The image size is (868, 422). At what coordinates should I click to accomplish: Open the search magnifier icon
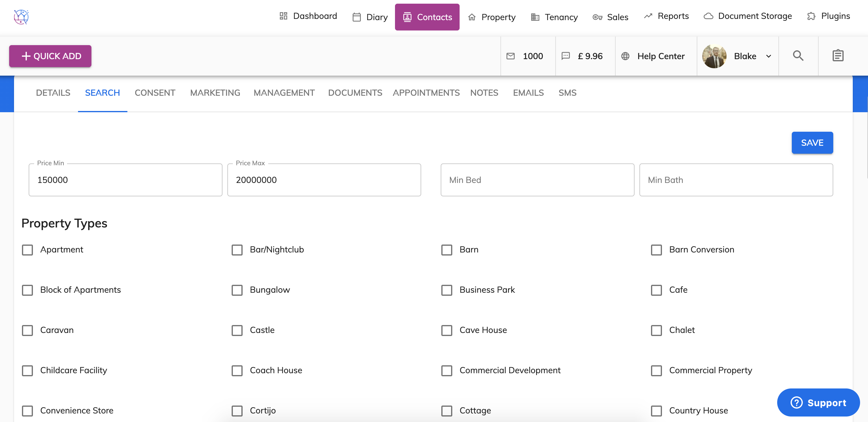[x=798, y=56]
